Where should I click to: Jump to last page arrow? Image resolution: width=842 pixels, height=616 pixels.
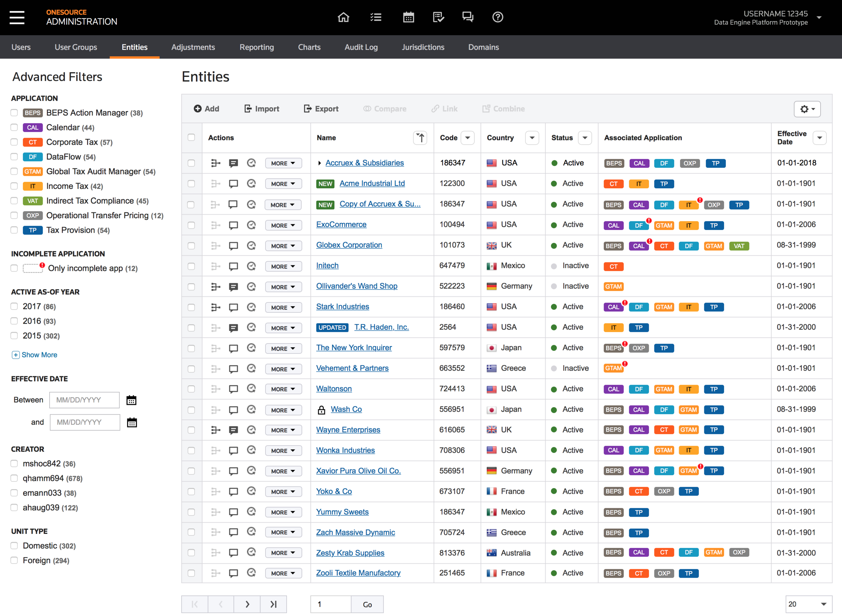(273, 604)
